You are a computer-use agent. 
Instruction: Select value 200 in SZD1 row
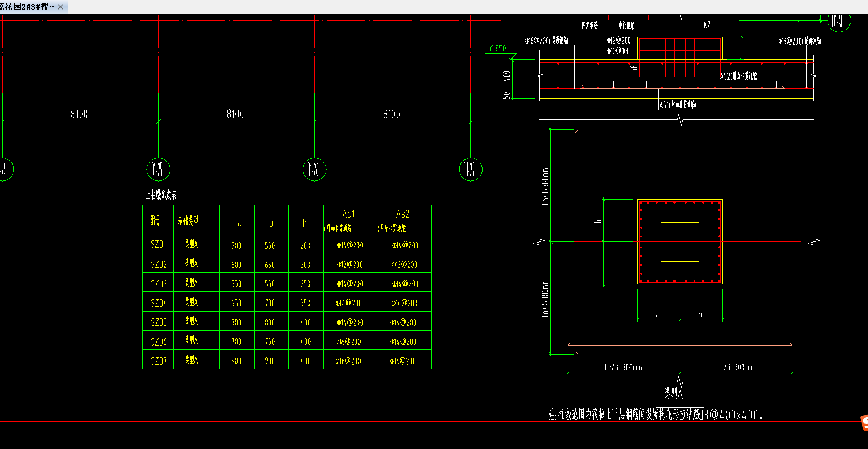[305, 245]
